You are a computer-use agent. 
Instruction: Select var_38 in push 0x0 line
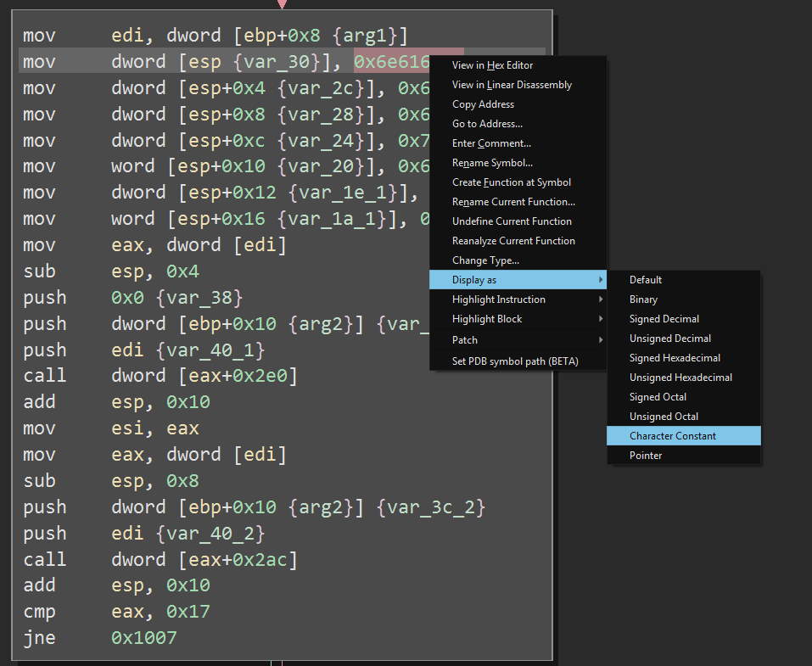[199, 298]
